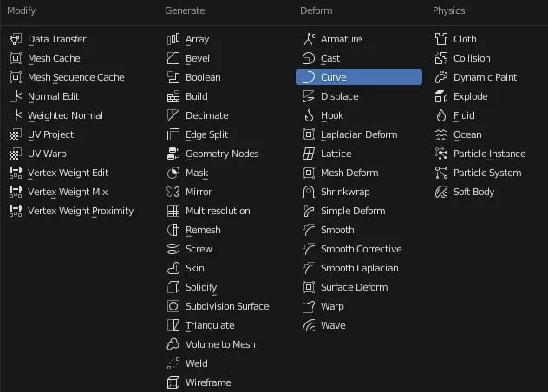Click the Cloth physics icon
The height and width of the screenshot is (392, 548).
[441, 39]
